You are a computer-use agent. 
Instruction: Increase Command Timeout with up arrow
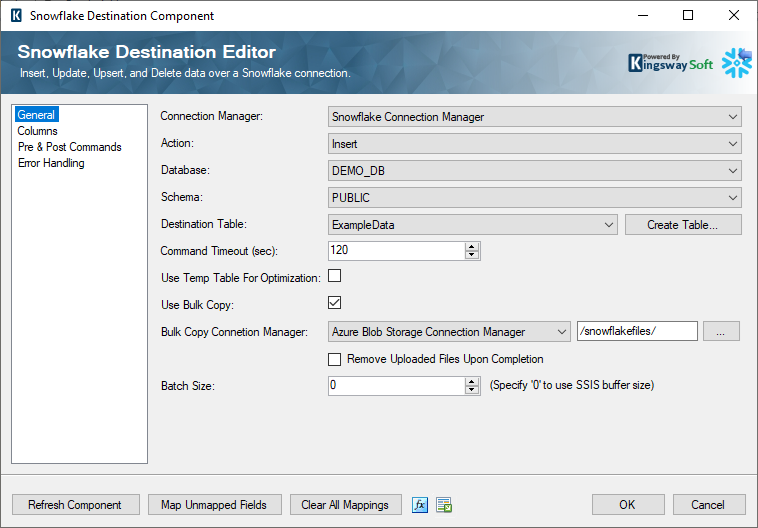coord(472,247)
